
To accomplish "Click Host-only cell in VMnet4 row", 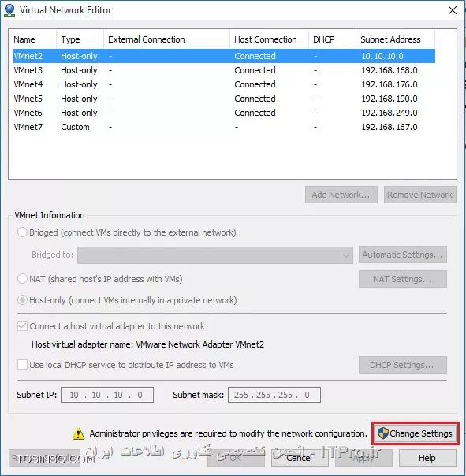I will (x=79, y=84).
